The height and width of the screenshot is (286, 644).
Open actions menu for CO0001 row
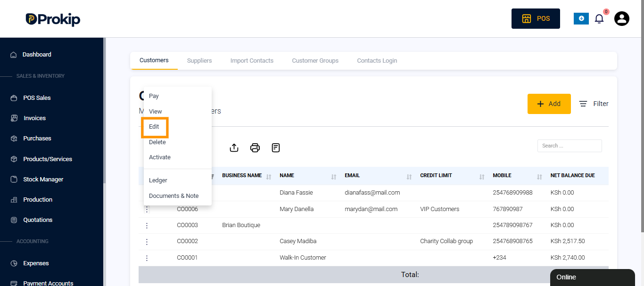pyautogui.click(x=147, y=258)
